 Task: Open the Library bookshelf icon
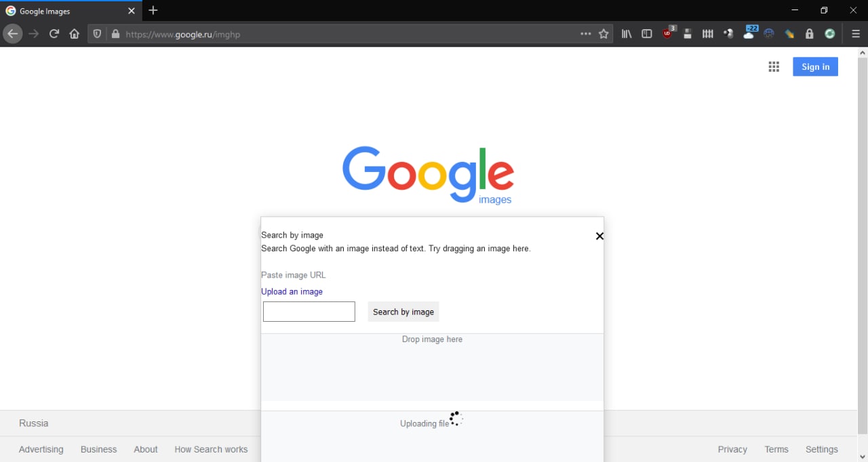coord(627,34)
